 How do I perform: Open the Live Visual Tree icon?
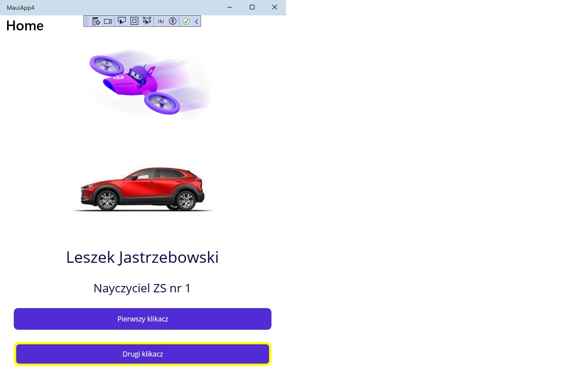click(96, 21)
